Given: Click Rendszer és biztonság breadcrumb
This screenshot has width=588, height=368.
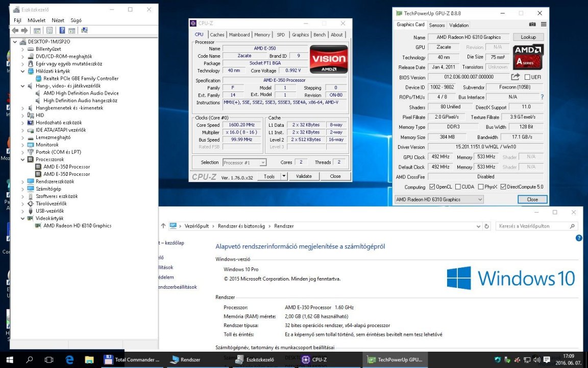Looking at the screenshot, I should pos(241,226).
